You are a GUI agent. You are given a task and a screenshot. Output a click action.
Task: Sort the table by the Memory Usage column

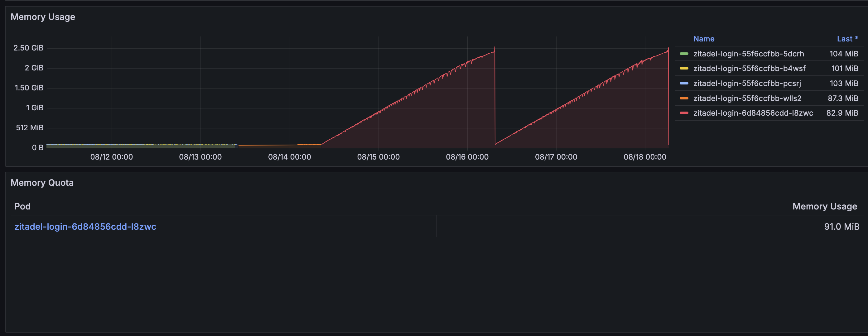825,206
